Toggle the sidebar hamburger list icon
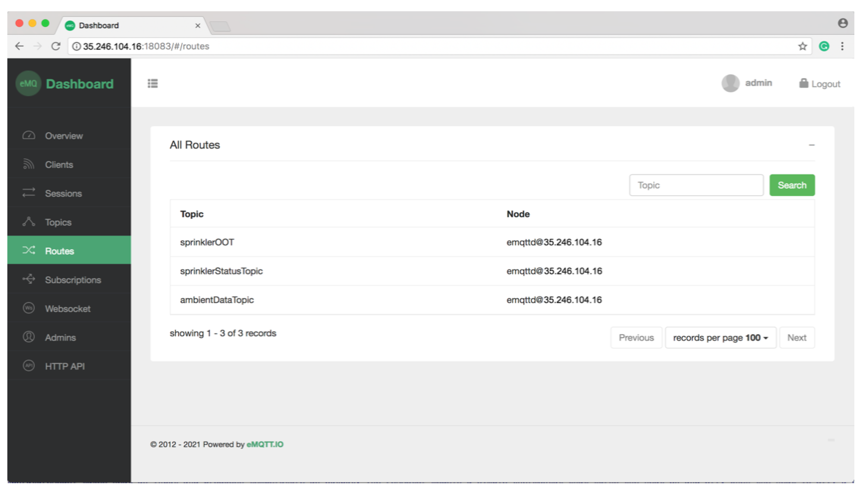This screenshot has width=868, height=496. (153, 84)
